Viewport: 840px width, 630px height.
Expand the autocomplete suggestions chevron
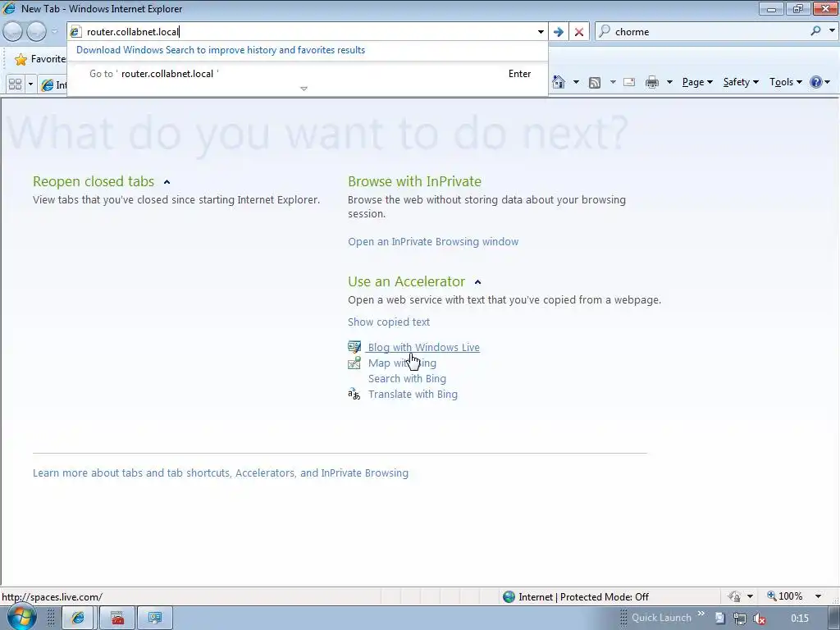point(304,89)
